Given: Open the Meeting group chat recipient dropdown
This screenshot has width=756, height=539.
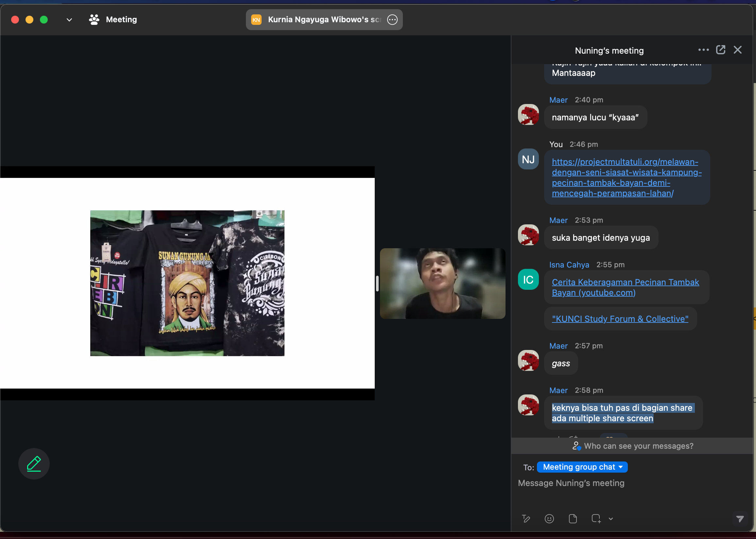Looking at the screenshot, I should pos(582,467).
